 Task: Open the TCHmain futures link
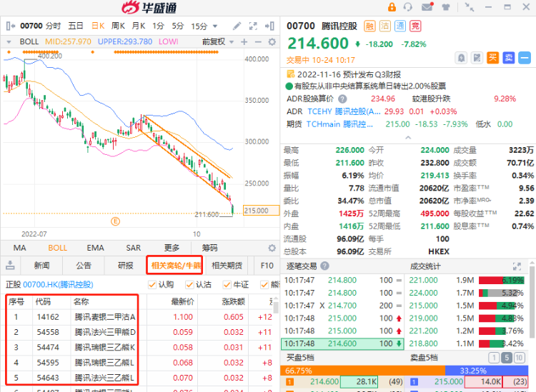tap(339, 124)
